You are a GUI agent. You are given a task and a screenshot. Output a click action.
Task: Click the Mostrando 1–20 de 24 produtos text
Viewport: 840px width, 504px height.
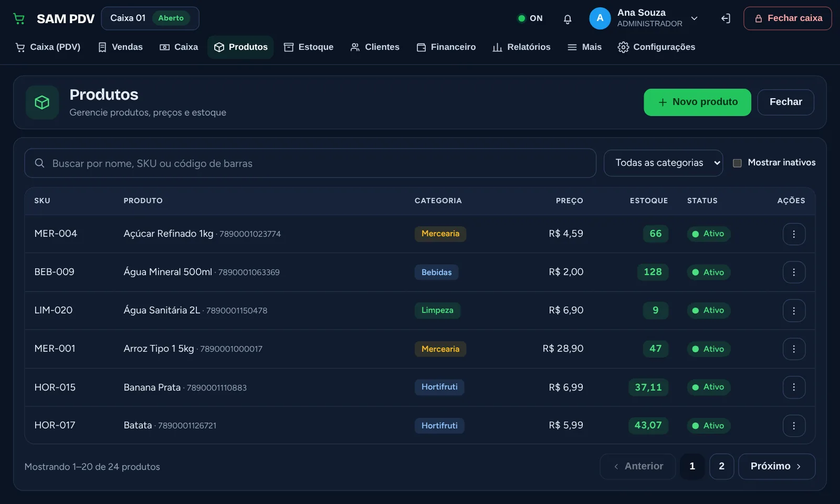pos(92,467)
